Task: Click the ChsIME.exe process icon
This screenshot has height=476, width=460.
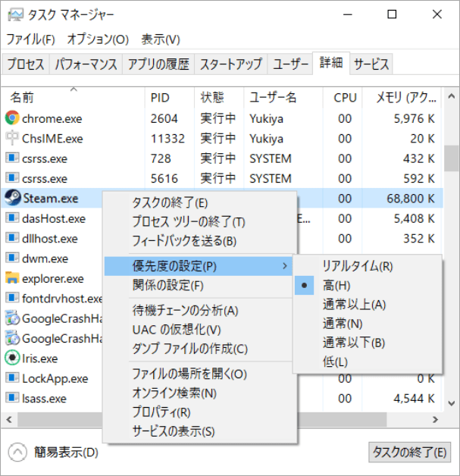Action: [12, 138]
